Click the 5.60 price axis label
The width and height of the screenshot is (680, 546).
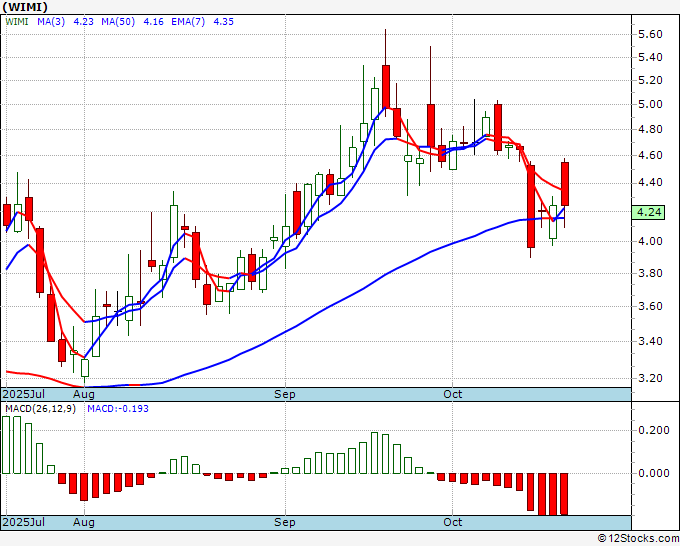point(650,34)
